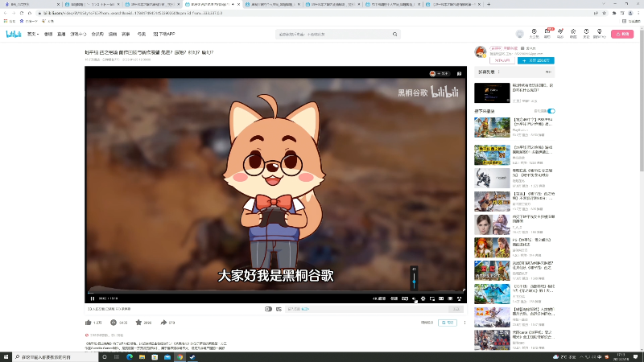Open the playback speed menu in player

point(394,298)
